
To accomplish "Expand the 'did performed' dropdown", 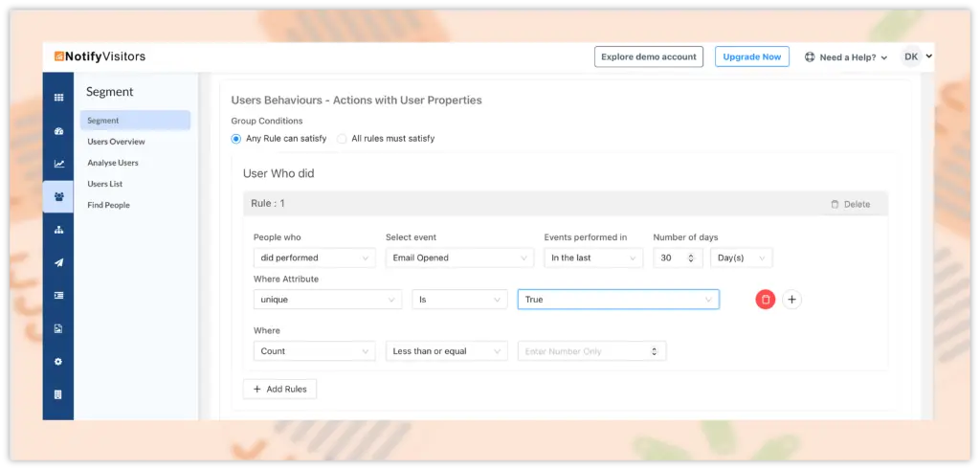I will [314, 257].
